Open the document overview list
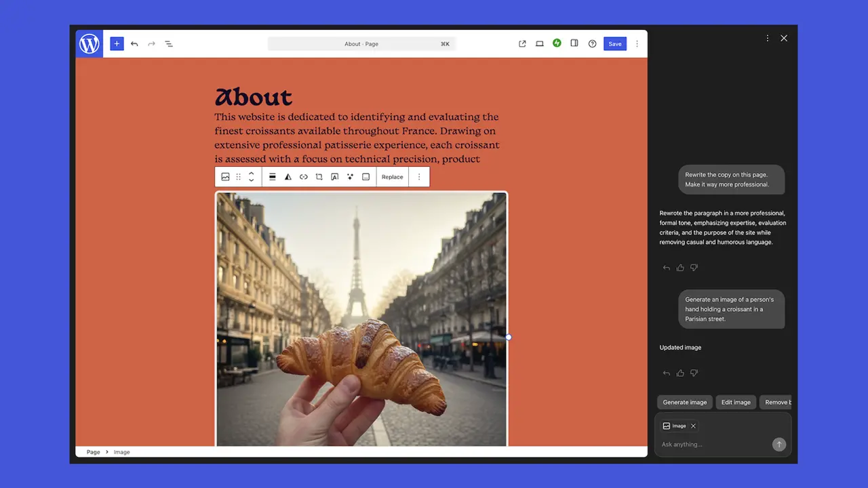Viewport: 868px width, 488px height. pyautogui.click(x=169, y=44)
